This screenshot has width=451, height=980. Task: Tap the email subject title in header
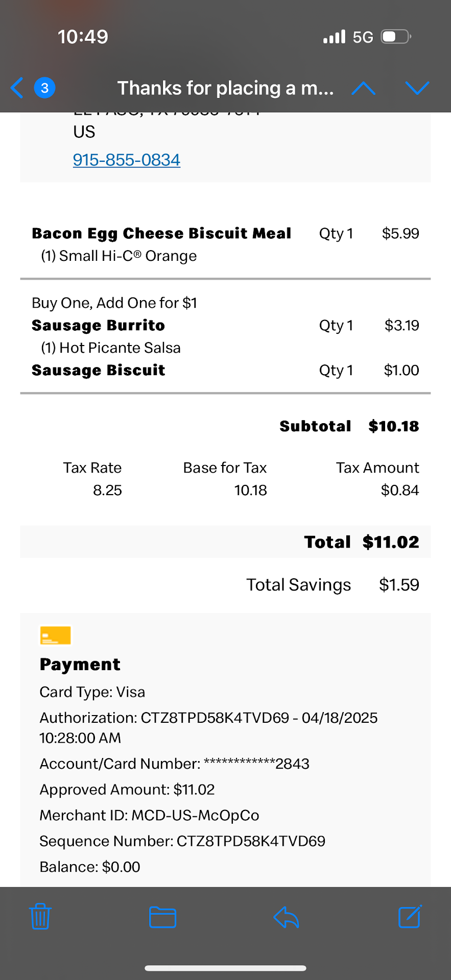pos(225,88)
